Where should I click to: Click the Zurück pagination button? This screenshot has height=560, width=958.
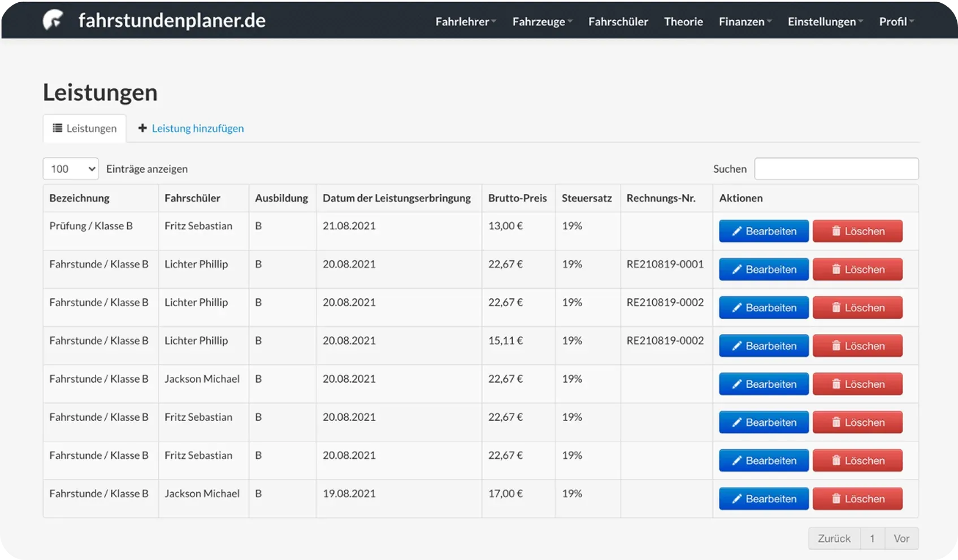(x=834, y=539)
